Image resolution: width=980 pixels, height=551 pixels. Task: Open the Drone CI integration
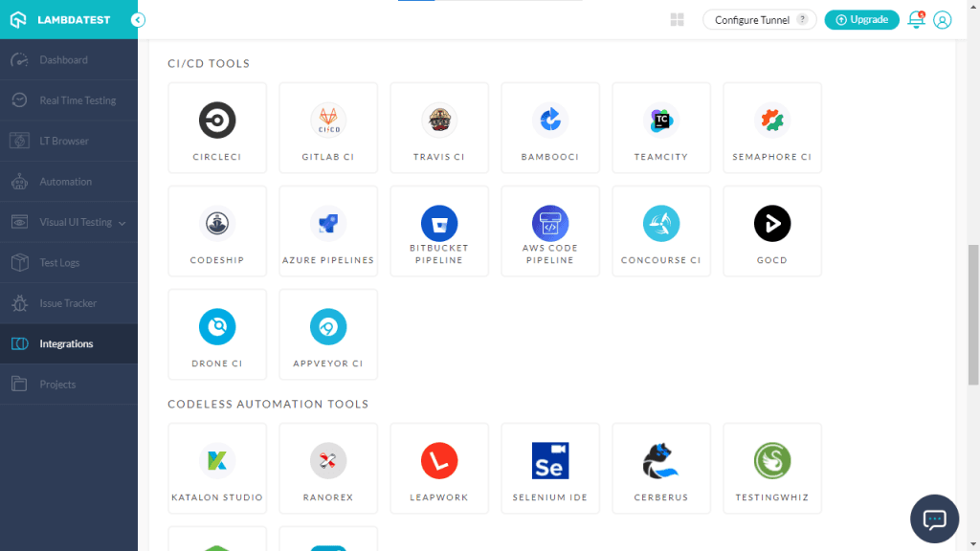click(x=217, y=334)
